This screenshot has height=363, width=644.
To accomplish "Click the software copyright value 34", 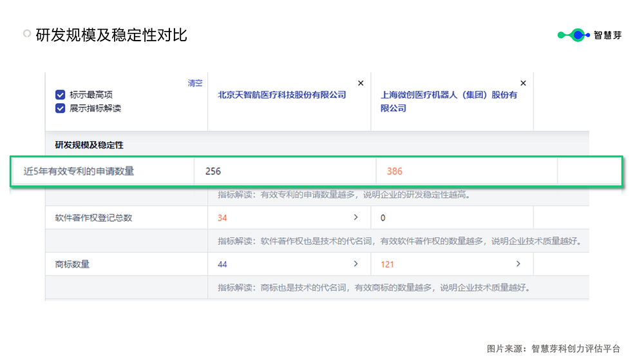I will tap(222, 218).
